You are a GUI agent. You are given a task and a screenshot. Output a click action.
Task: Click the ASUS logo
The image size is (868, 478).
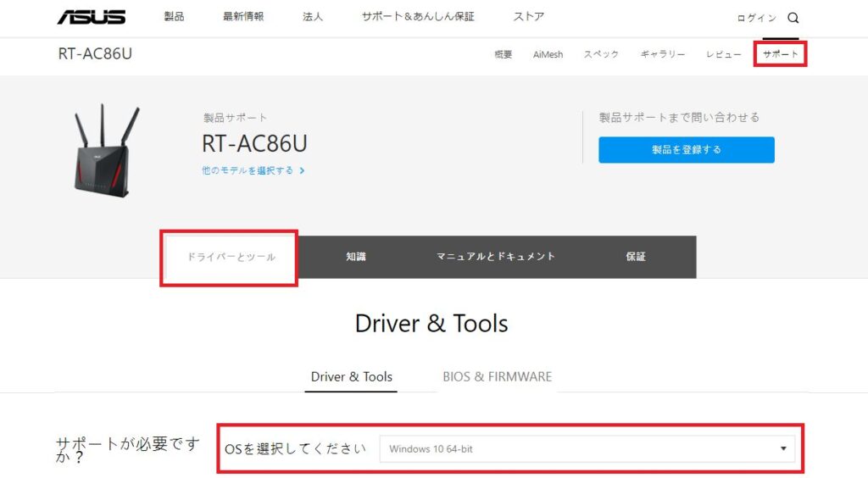pos(92,17)
